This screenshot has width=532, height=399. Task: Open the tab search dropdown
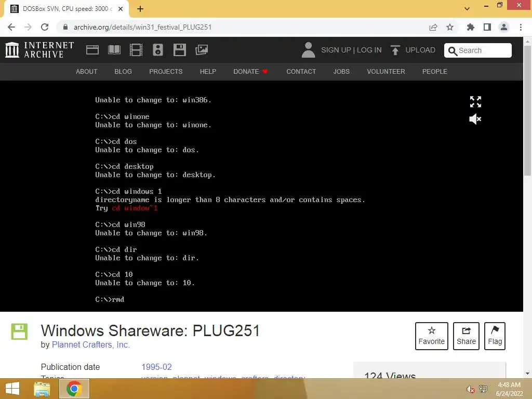tap(467, 9)
